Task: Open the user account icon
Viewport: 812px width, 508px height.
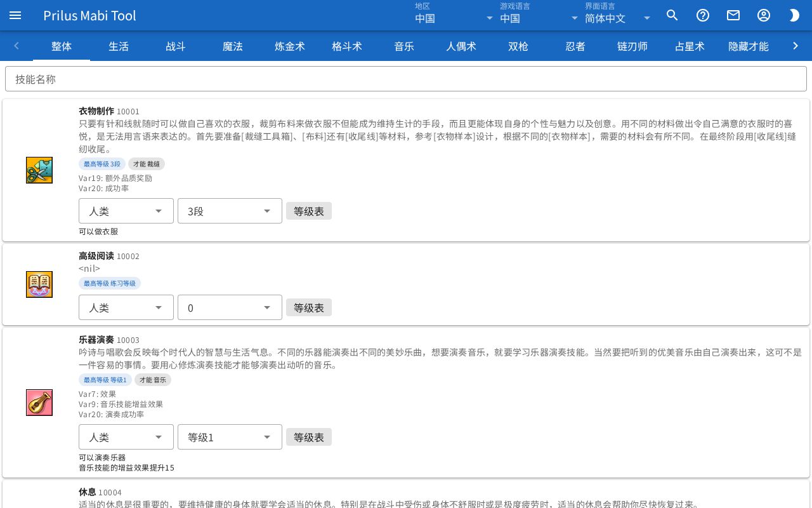Action: [x=764, y=15]
